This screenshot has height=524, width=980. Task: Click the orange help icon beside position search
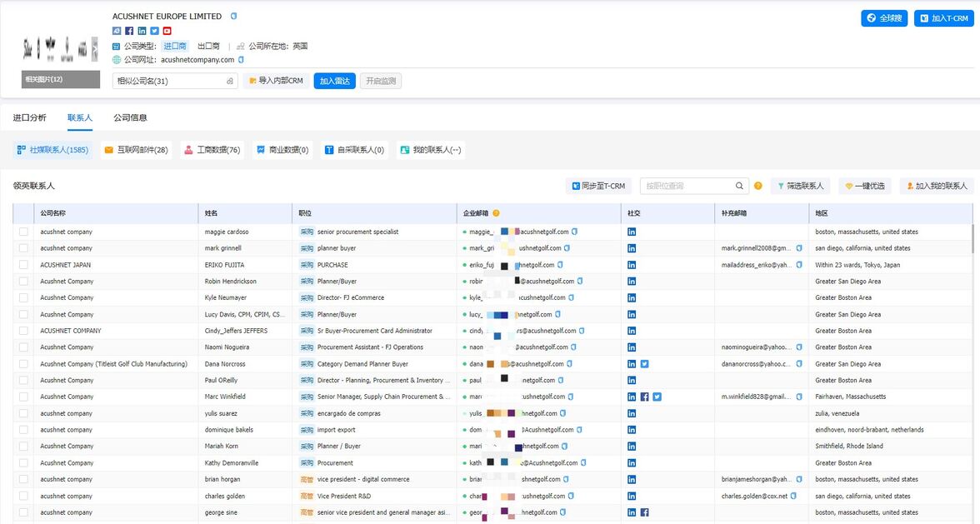[758, 186]
